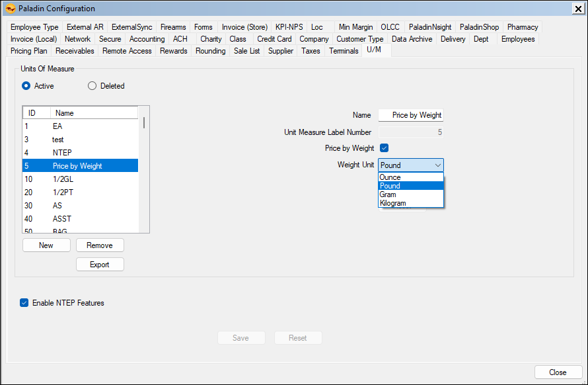Select the Deleted radio button
Viewport: 588px width, 385px height.
pos(92,86)
